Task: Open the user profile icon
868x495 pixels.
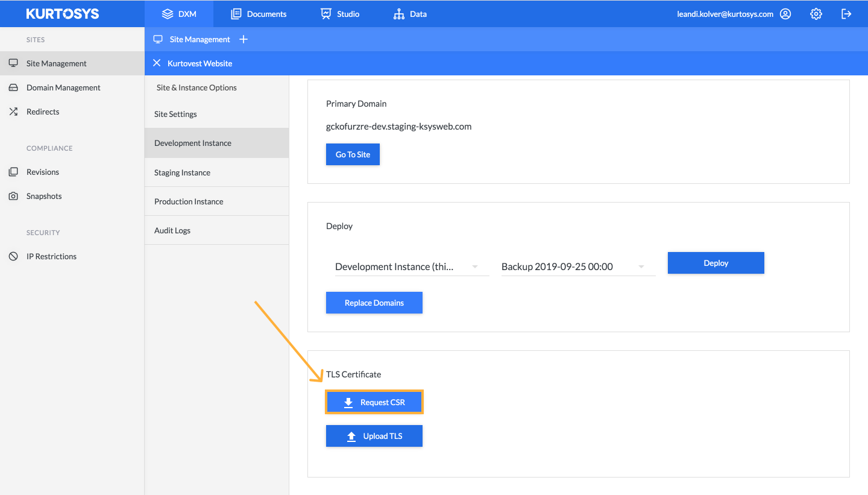Action: click(x=785, y=14)
